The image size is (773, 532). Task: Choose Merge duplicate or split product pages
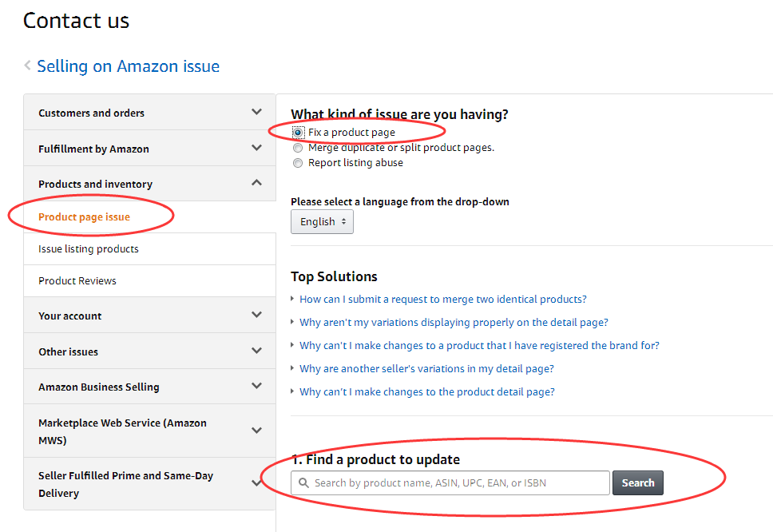298,148
